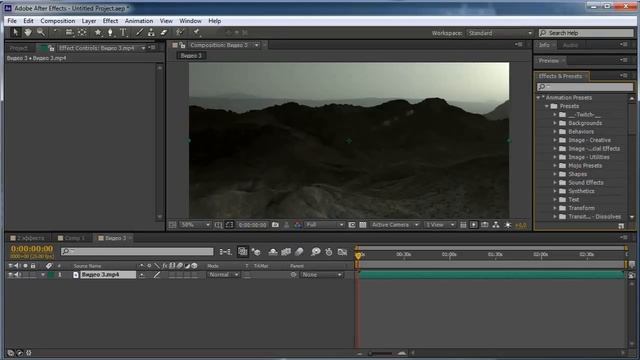
Task: Select the Roto Brush tool
Action: 180,32
